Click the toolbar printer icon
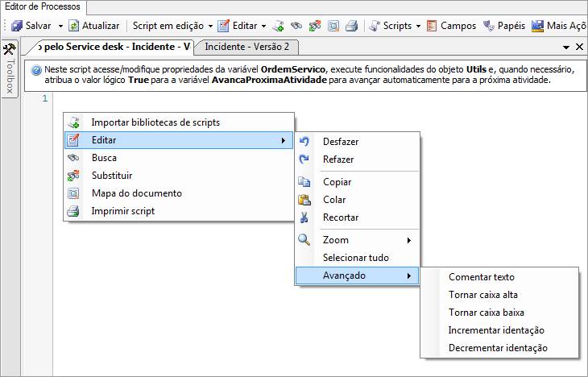 (351, 26)
